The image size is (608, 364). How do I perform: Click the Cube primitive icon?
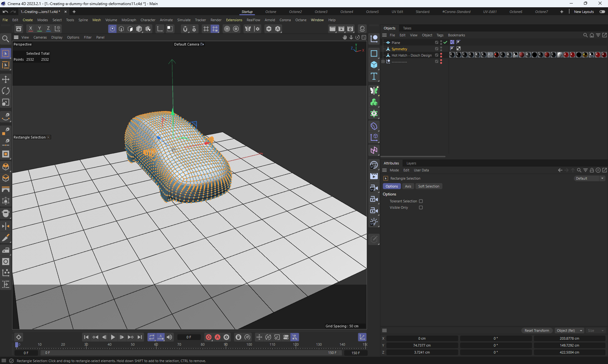click(x=374, y=65)
